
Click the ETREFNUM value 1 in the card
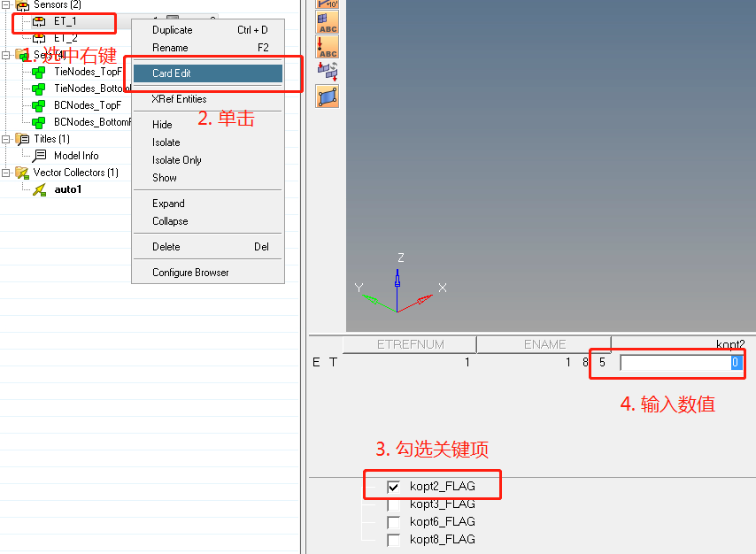click(467, 363)
